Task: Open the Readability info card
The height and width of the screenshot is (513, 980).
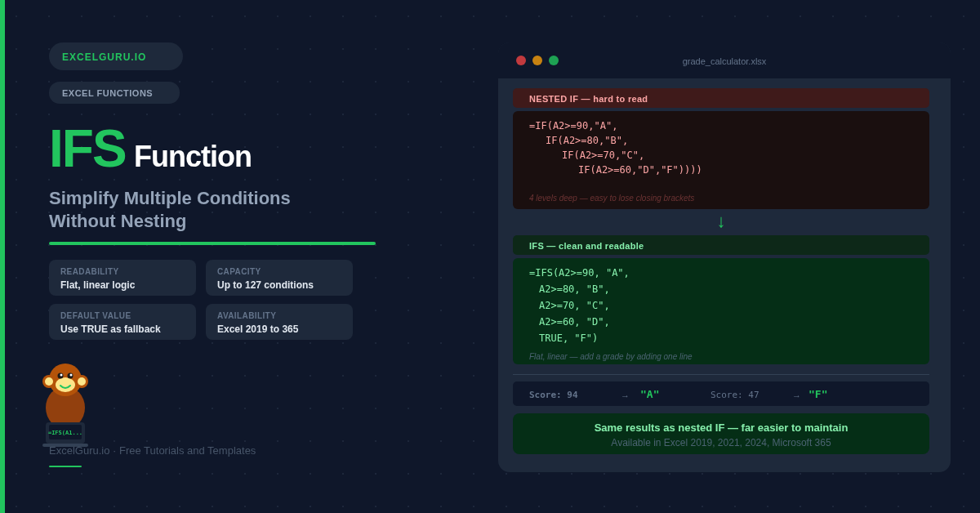Action: [122, 278]
